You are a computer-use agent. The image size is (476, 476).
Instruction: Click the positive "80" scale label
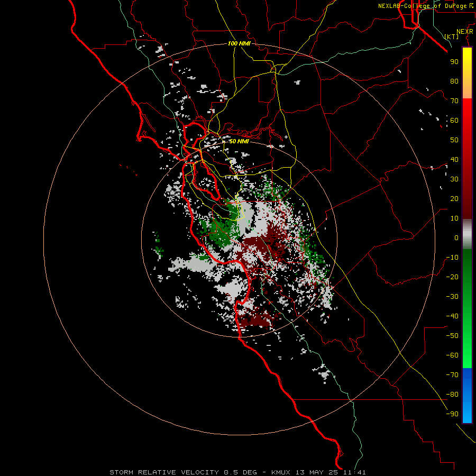pos(454,81)
